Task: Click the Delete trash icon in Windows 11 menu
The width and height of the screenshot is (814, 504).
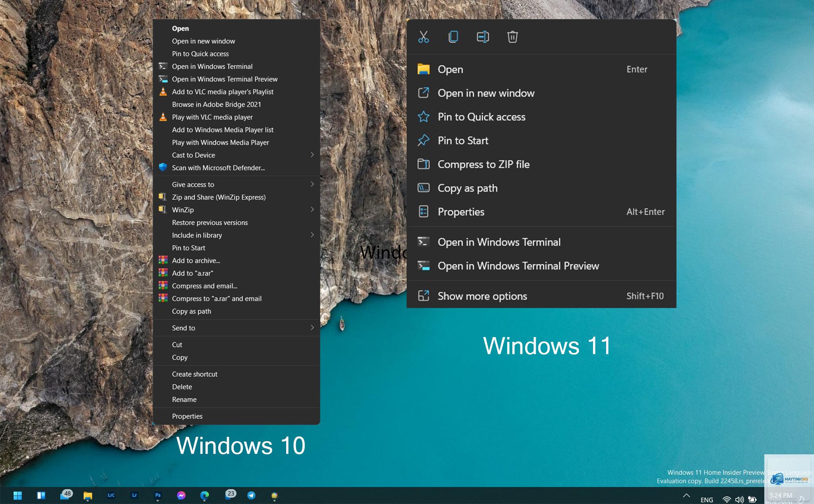Action: point(512,37)
